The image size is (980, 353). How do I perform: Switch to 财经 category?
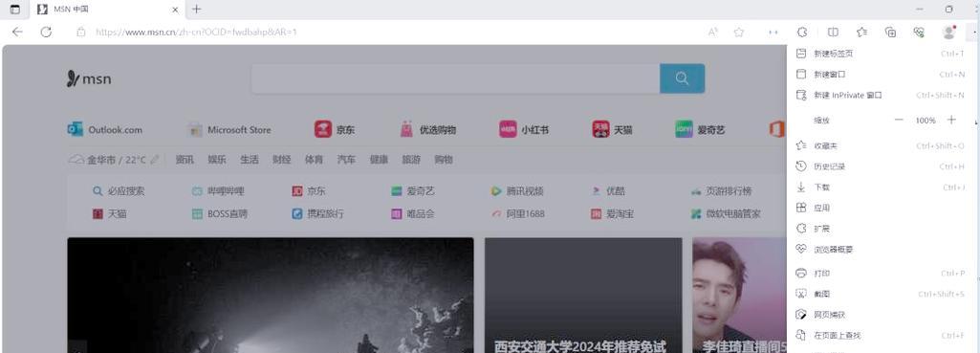pos(282,160)
